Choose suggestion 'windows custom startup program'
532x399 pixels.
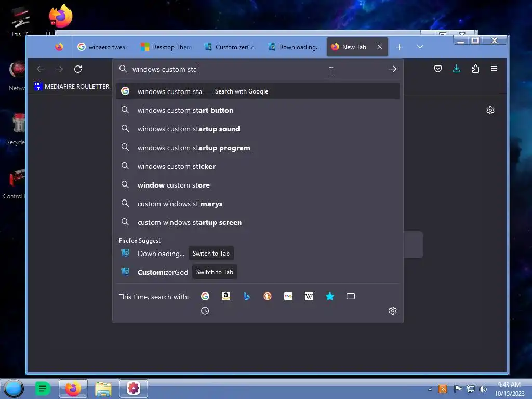click(x=258, y=148)
